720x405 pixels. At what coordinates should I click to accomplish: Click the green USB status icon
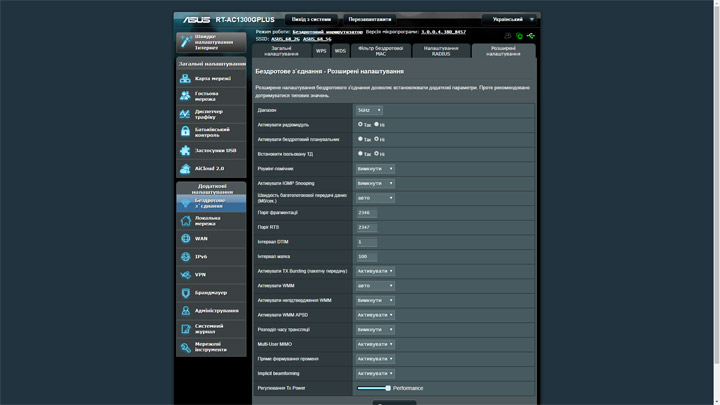[x=531, y=36]
